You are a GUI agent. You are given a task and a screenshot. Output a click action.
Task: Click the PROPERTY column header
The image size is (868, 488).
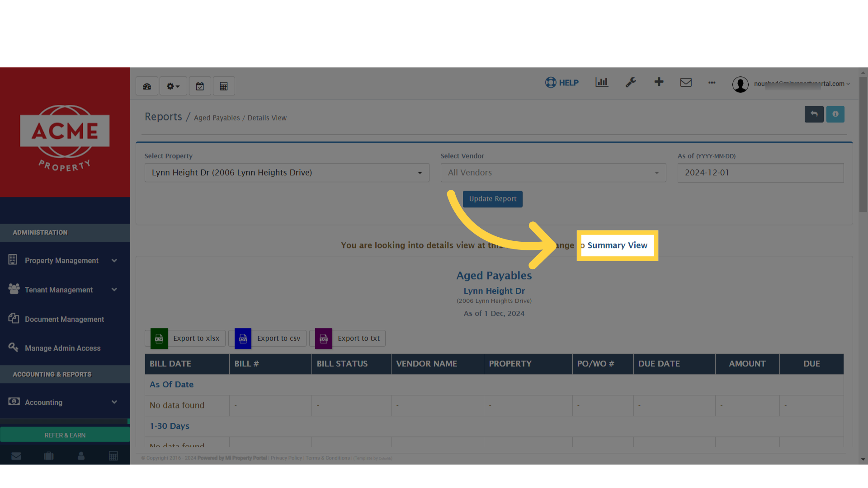coord(528,364)
